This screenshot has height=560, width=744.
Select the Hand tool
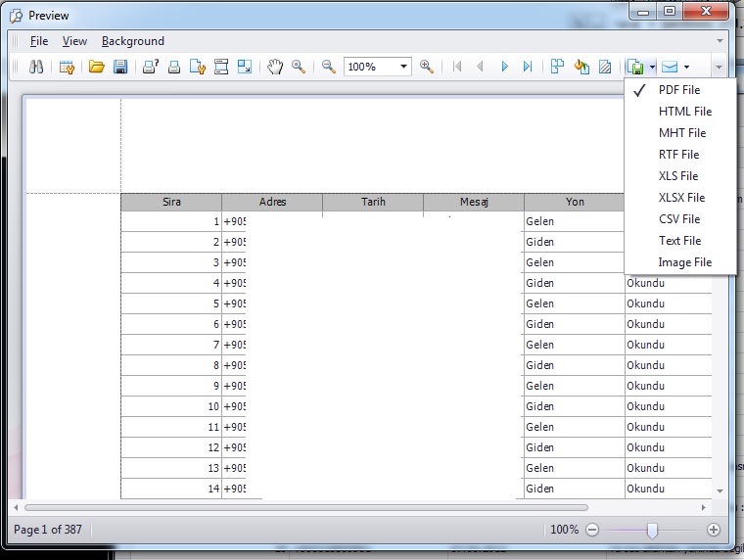coord(275,67)
